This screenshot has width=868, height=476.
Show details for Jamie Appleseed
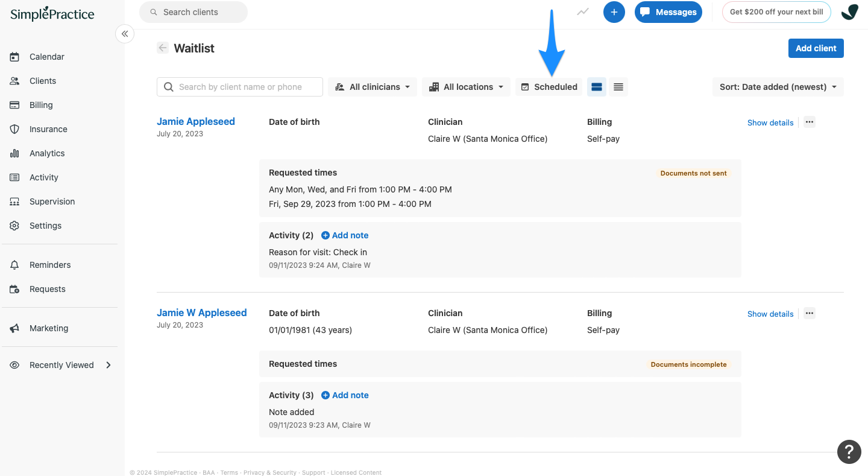770,122
